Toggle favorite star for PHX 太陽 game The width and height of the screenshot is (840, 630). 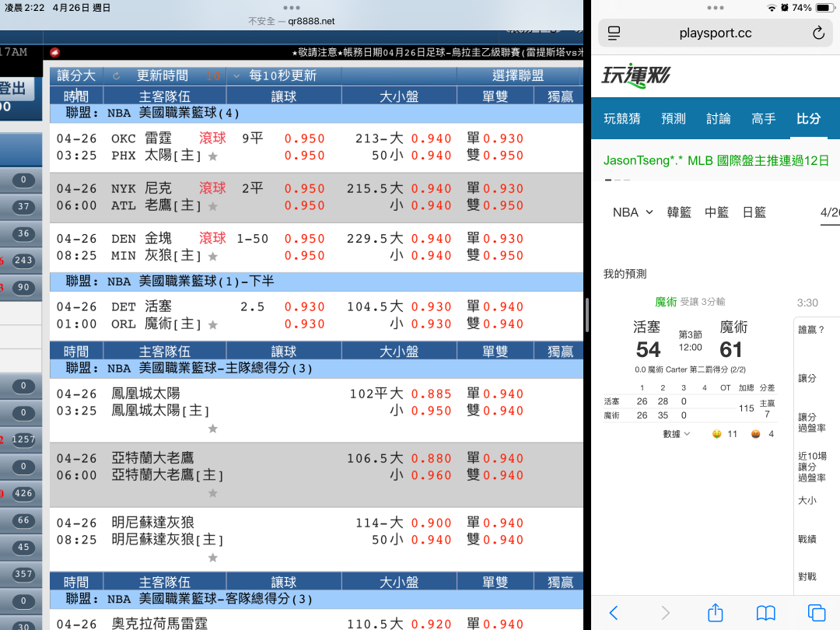tap(213, 156)
